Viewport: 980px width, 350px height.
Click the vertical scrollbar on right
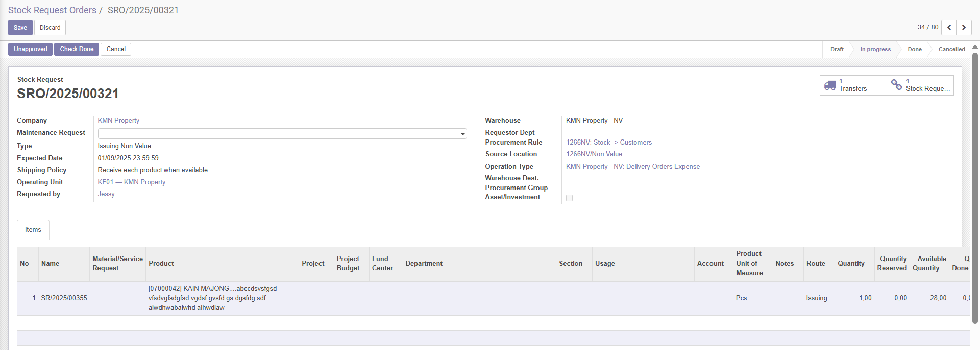(975, 184)
